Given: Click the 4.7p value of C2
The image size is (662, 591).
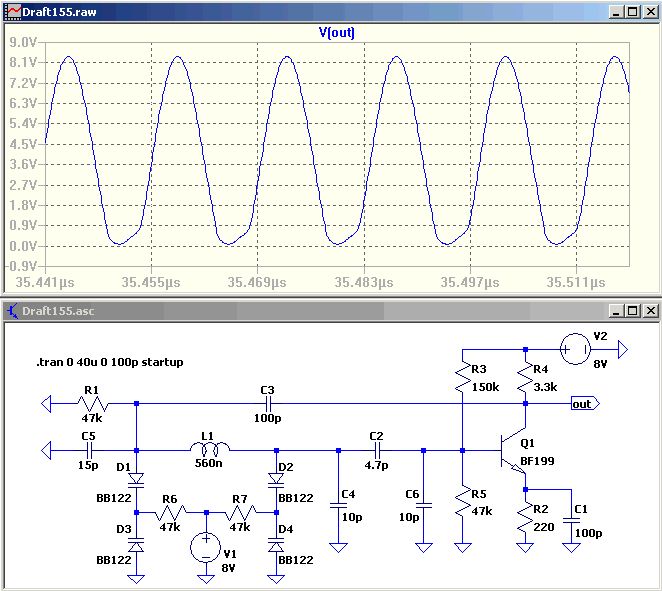Looking at the screenshot, I should click(x=377, y=465).
